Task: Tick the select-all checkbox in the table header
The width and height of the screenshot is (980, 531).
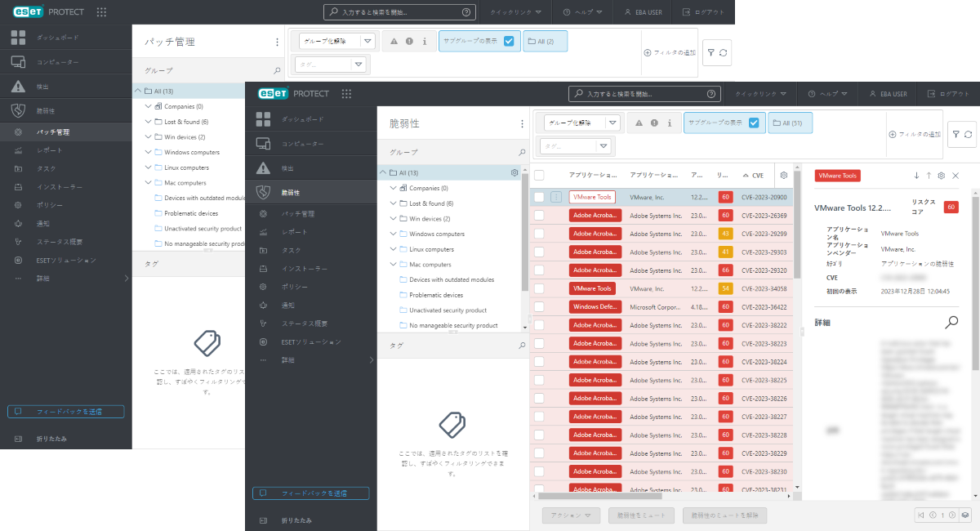Action: pos(539,175)
